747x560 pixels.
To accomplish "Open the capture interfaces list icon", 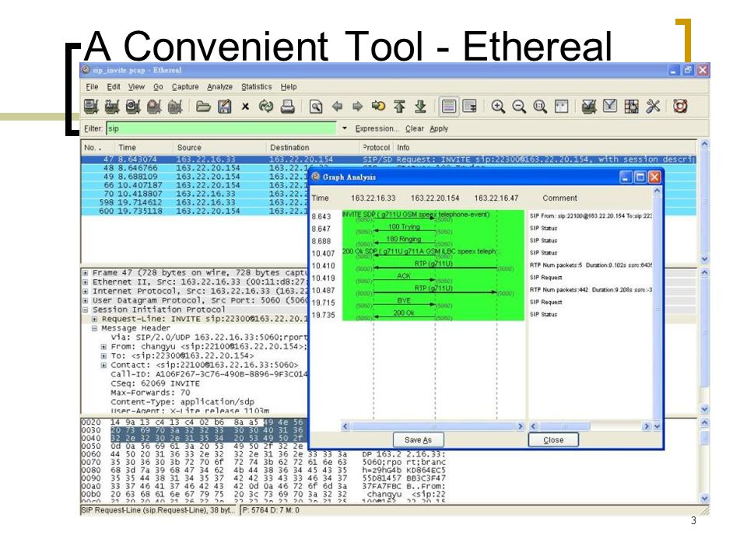I will [x=90, y=107].
